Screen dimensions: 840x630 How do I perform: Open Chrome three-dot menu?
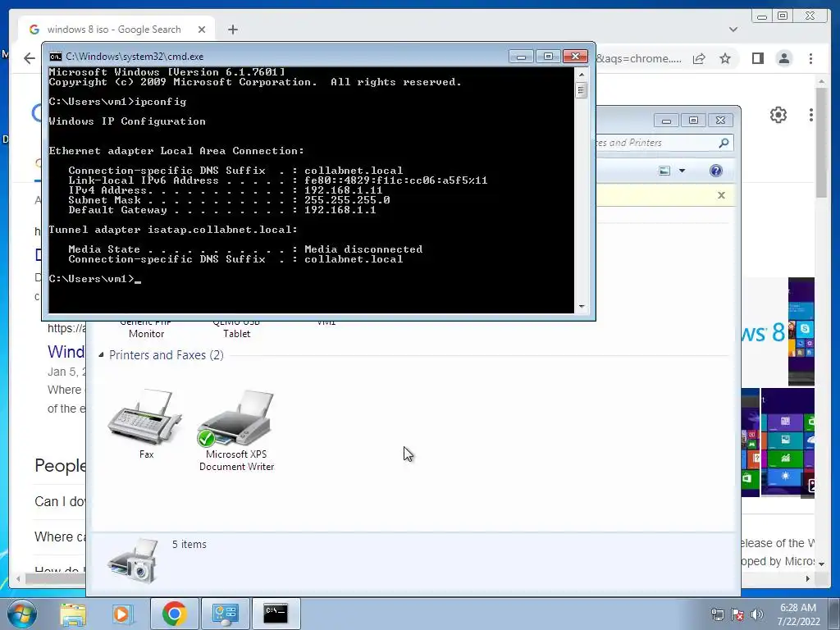point(810,58)
